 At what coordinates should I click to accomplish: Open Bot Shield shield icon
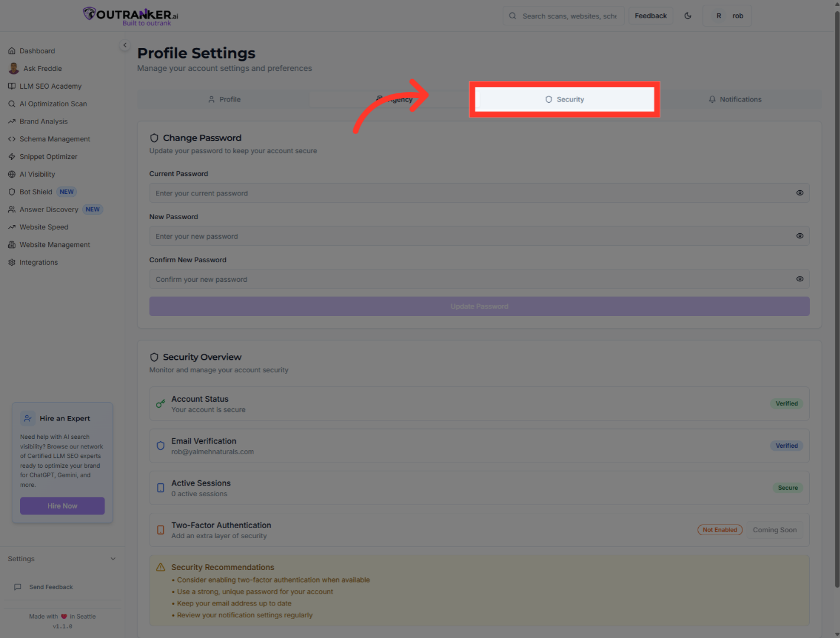point(12,192)
